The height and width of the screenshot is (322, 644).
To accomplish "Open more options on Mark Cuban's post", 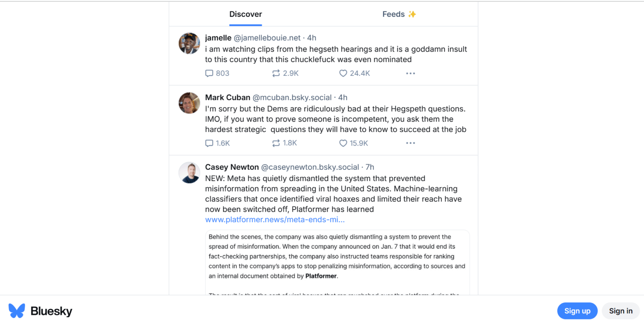I will point(410,143).
